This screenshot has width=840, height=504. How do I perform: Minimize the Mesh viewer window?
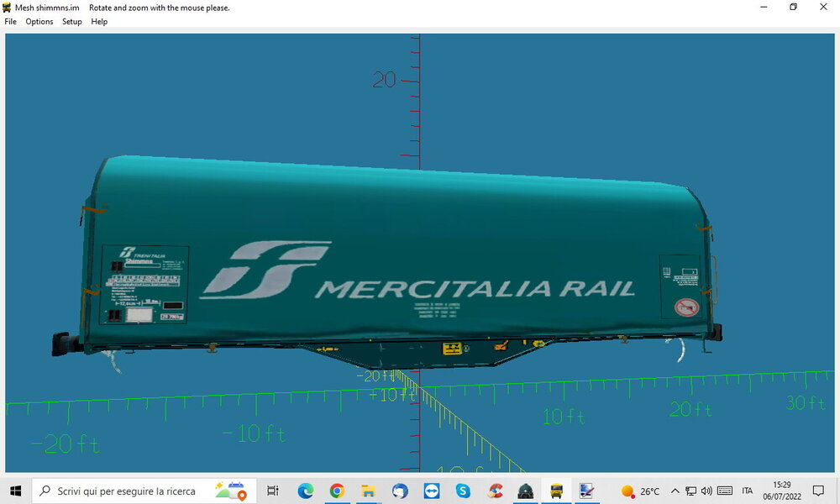pyautogui.click(x=764, y=7)
